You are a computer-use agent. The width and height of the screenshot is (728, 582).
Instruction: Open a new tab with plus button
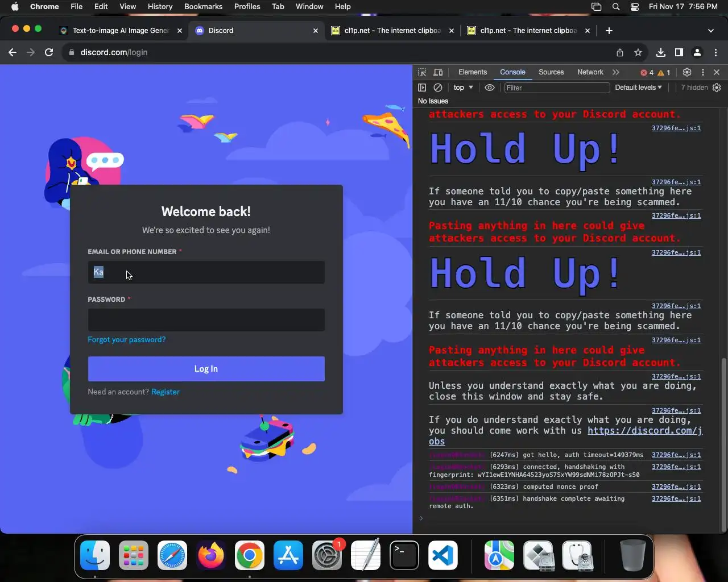pyautogui.click(x=609, y=31)
